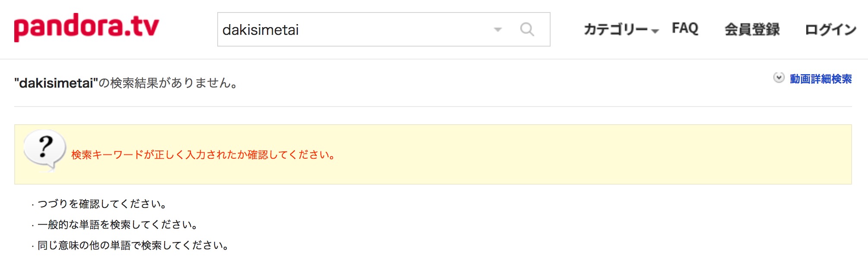Click the の検索結果がありません text
Screen dimensions: 868x270
[x=168, y=83]
